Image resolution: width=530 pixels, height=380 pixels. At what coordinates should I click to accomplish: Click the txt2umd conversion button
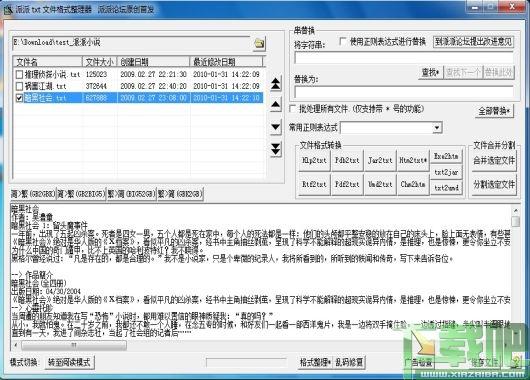coord(446,188)
